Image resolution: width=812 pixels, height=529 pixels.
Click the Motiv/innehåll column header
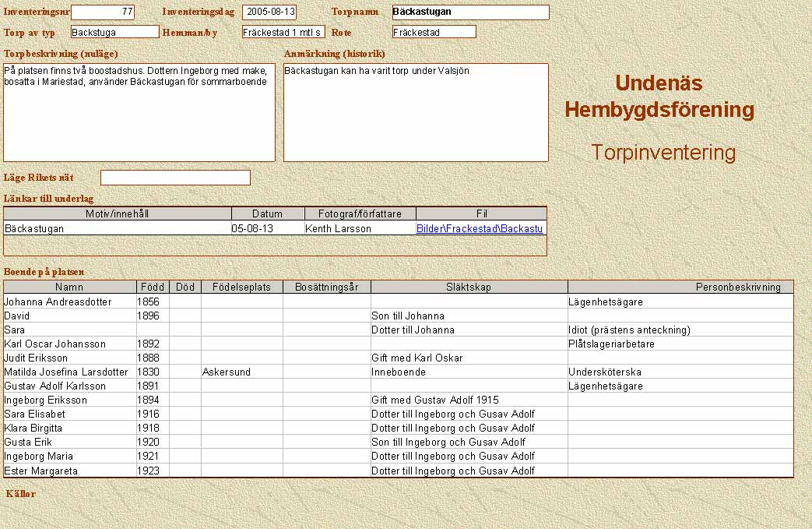118,213
